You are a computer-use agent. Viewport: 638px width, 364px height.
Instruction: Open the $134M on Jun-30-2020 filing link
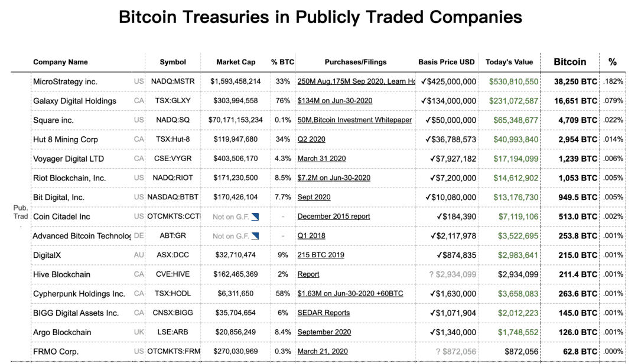[335, 100]
